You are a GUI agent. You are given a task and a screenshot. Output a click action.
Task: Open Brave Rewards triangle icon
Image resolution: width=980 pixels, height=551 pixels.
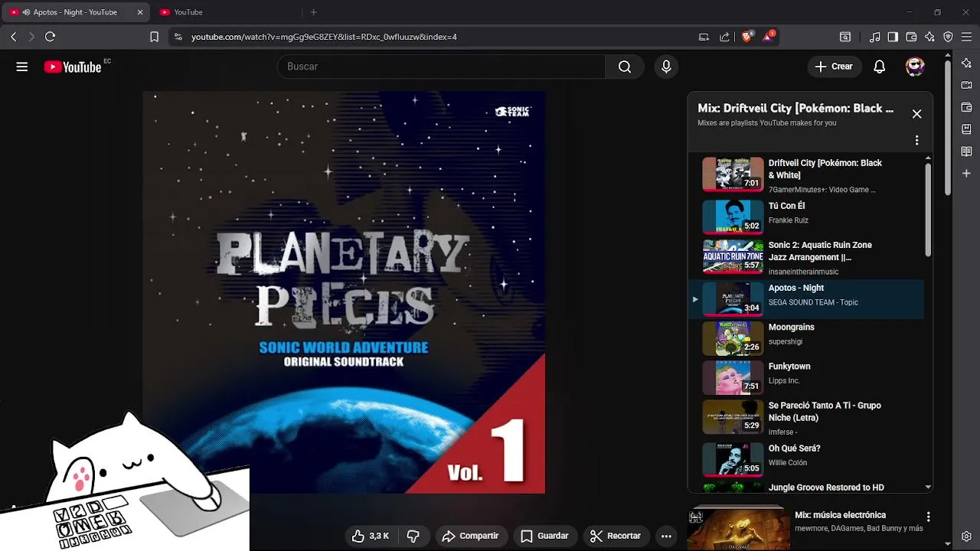pos(768,37)
